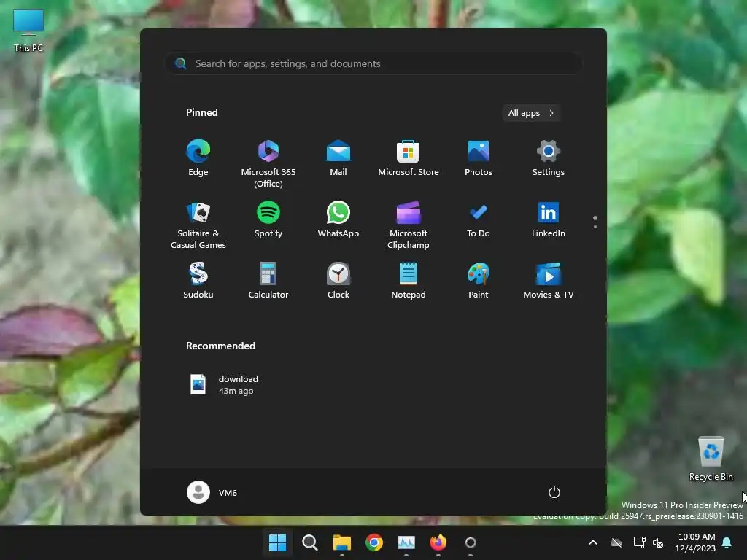
Task: Launch WhatsApp
Action: 338,219
